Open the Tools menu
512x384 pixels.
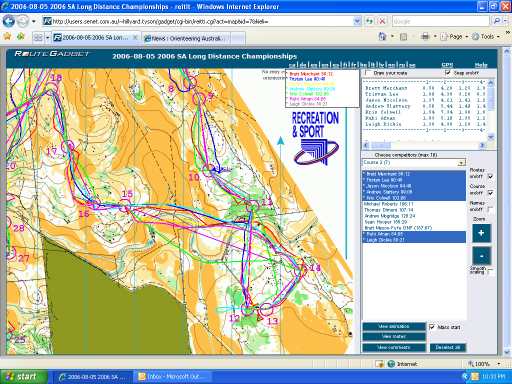point(486,37)
